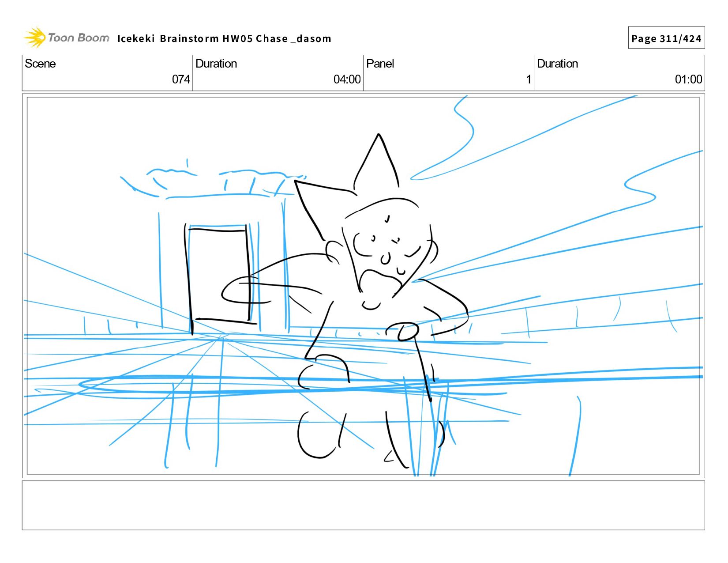Screen dimensions: 728x563
Task: Select the panel number '1'
Action: pyautogui.click(x=528, y=79)
